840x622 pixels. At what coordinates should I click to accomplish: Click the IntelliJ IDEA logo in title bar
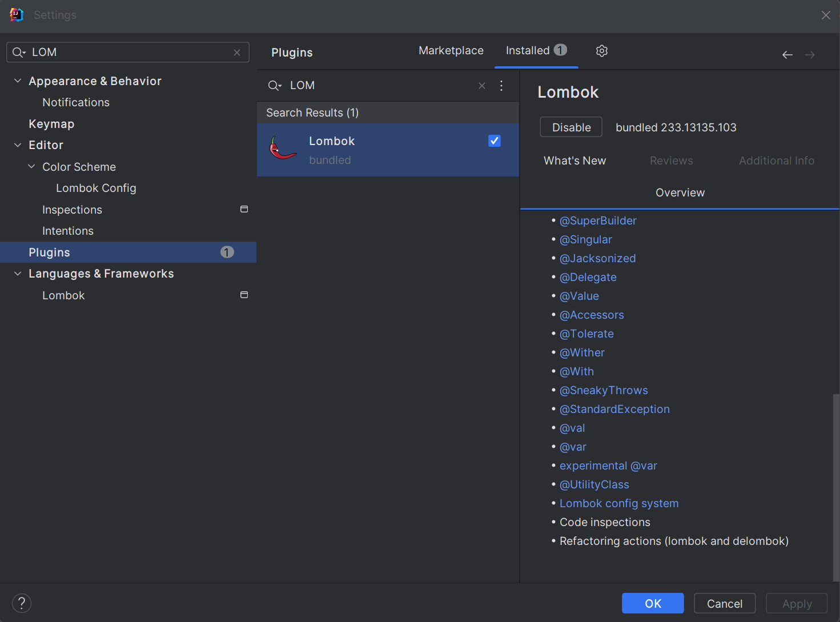pyautogui.click(x=17, y=15)
